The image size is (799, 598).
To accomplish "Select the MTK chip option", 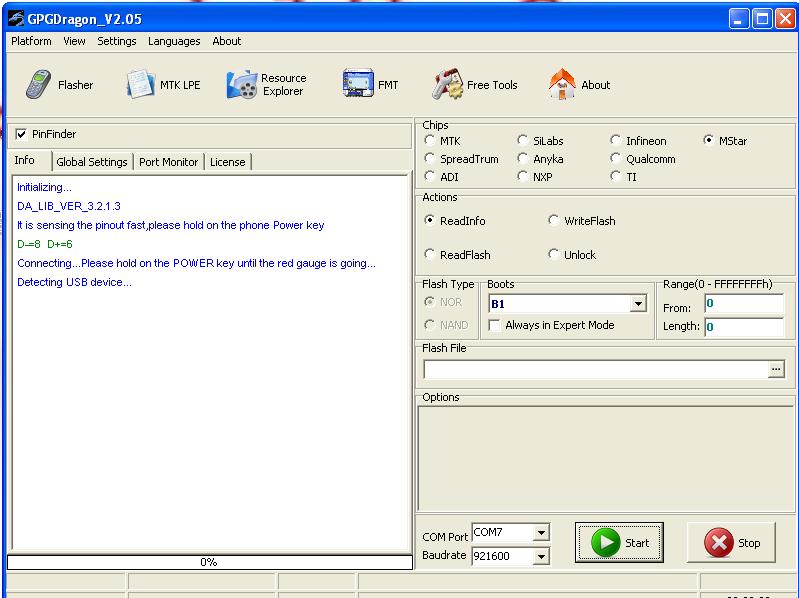I will point(430,140).
